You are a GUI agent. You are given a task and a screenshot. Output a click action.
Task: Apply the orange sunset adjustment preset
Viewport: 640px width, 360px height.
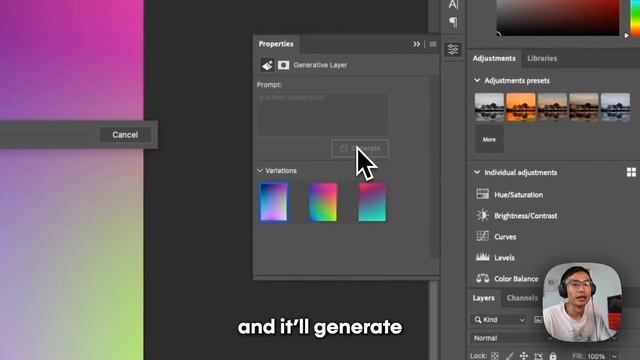tap(521, 107)
